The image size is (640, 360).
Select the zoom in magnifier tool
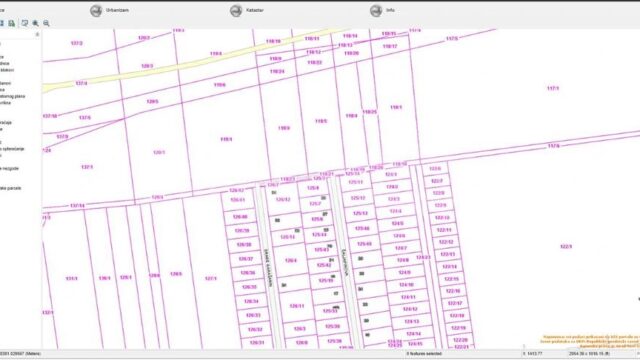pos(36,23)
